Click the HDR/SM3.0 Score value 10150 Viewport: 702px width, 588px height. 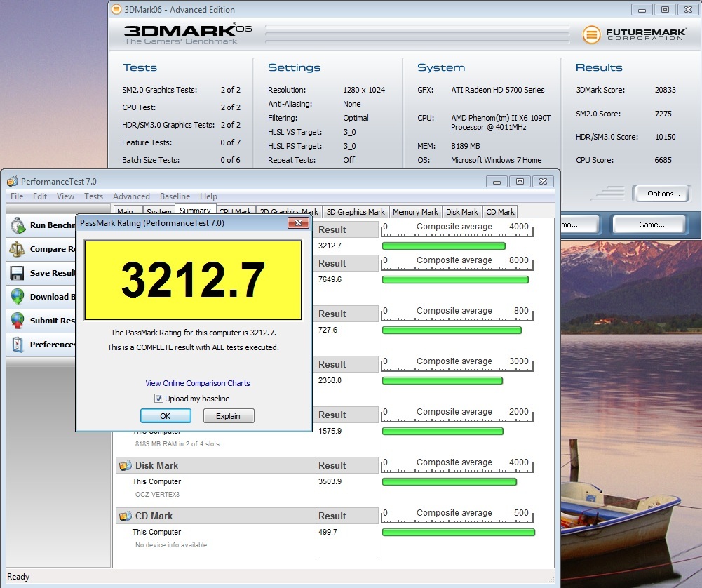665,137
